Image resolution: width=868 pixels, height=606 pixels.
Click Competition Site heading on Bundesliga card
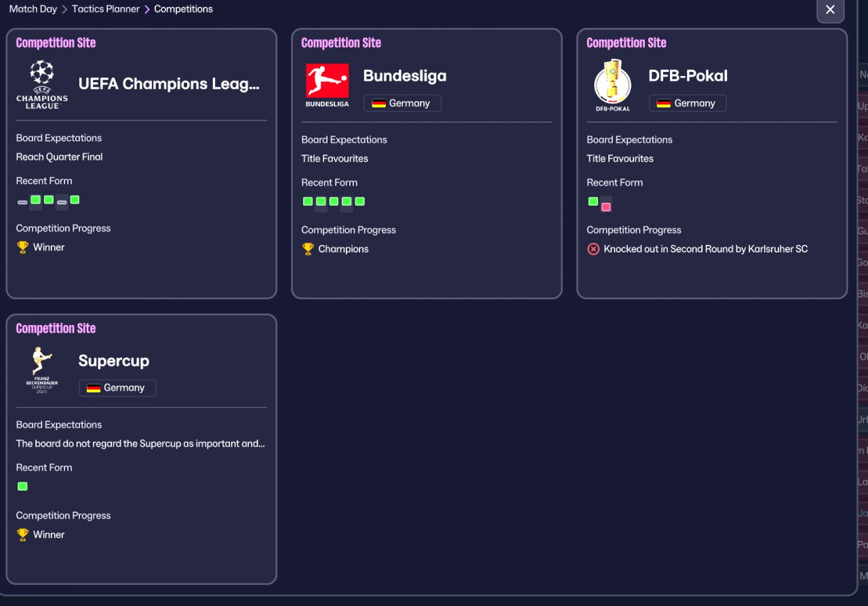[341, 43]
